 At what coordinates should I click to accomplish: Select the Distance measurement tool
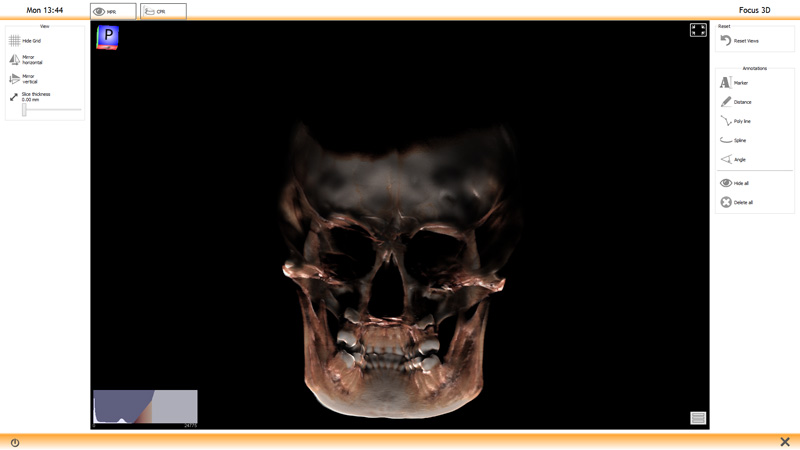click(x=726, y=102)
